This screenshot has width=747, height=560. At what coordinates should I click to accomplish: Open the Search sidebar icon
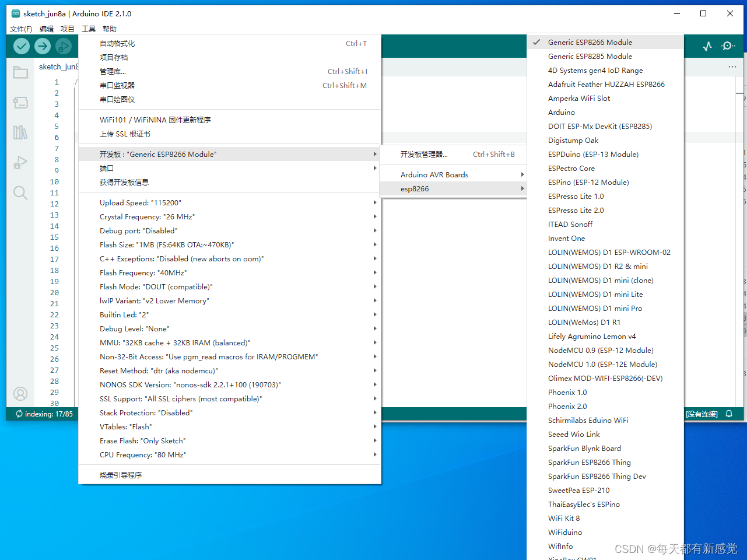pos(20,193)
